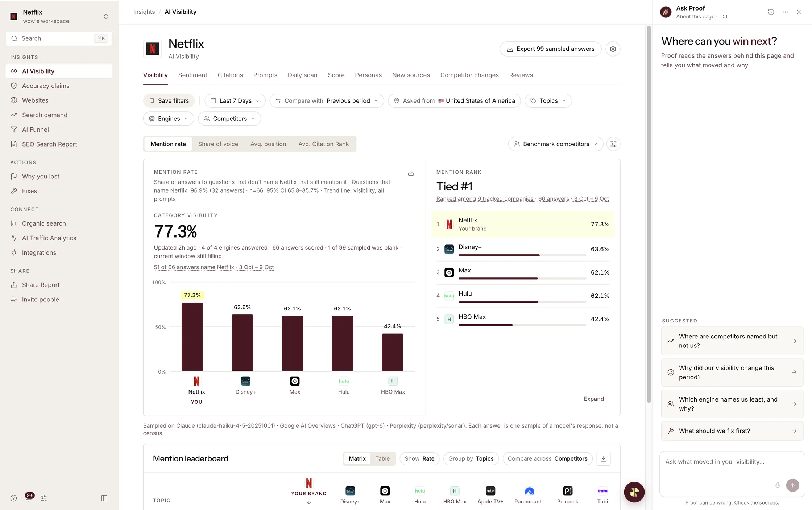Open the Competitors filter dropdown
Image resolution: width=812 pixels, height=510 pixels.
229,119
